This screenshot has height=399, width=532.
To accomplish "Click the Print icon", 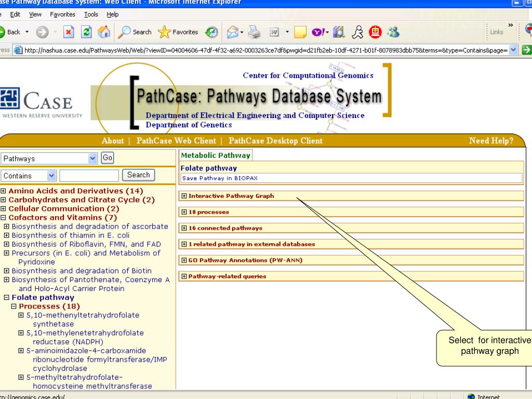I will point(254,32).
